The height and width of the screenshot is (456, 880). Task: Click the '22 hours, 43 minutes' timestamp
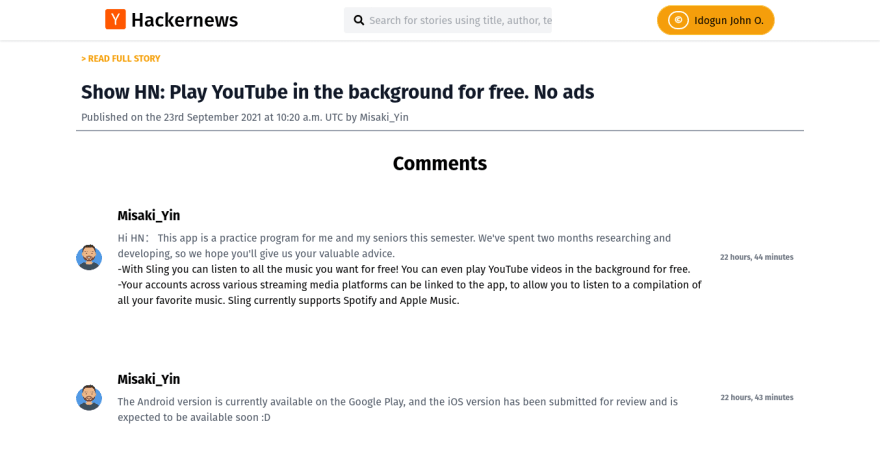[x=757, y=397]
